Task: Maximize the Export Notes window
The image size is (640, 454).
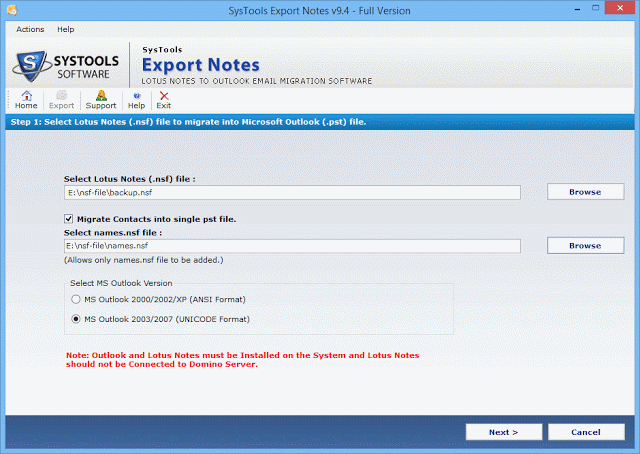Action: tap(596, 8)
